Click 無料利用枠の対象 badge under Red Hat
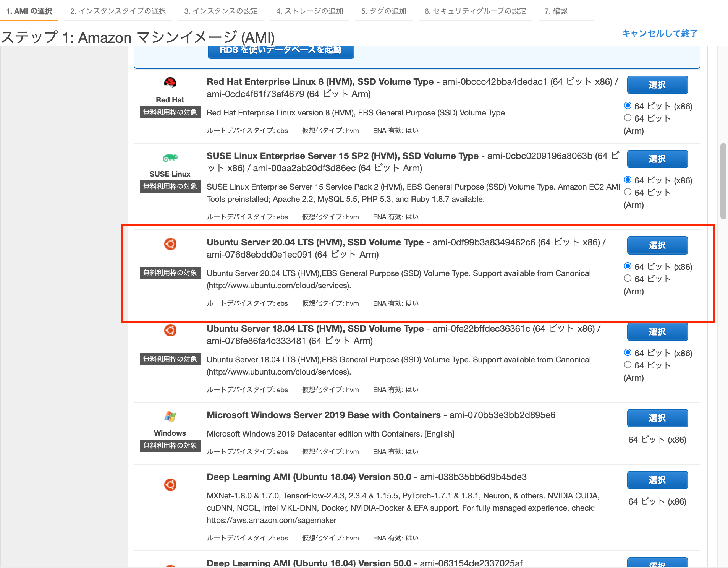 pyautogui.click(x=170, y=112)
